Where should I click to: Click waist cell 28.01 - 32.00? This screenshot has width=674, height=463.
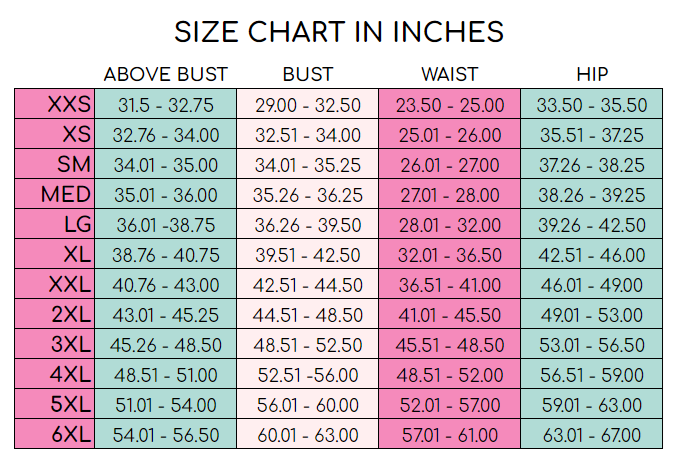449,224
